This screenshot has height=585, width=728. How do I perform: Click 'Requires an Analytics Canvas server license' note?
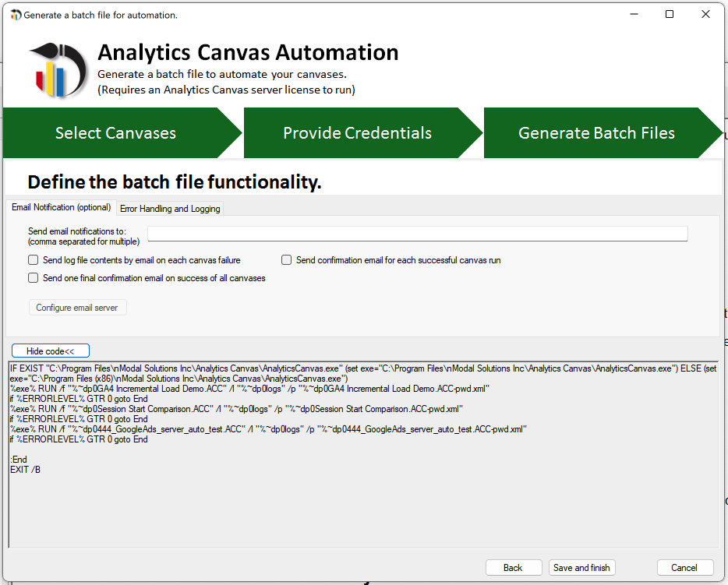[227, 90]
